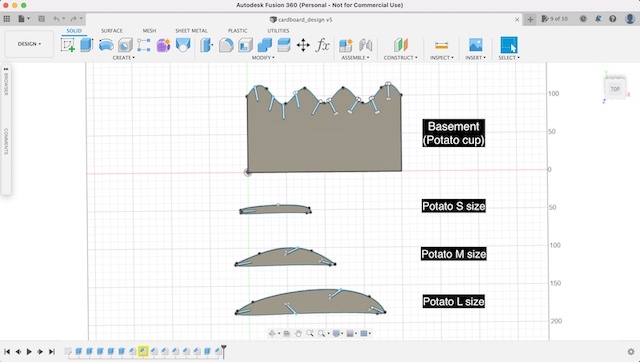Open the job status 9 of 10 indicator

(554, 19)
